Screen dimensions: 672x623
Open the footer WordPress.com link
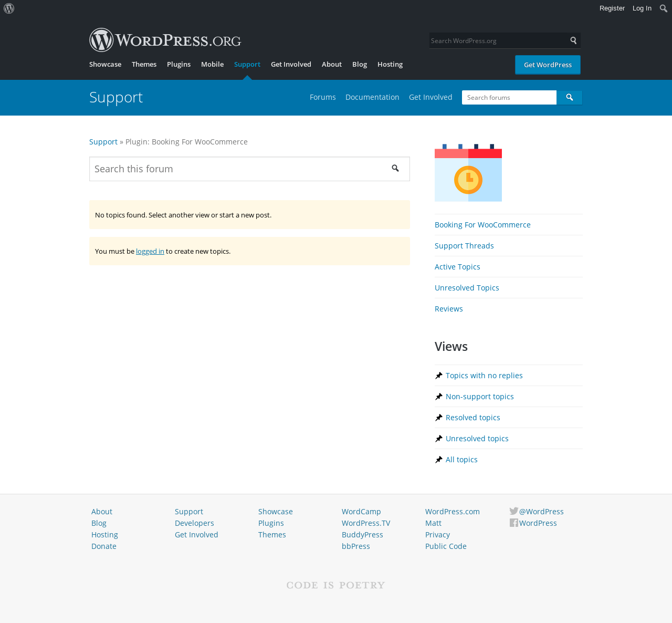click(x=453, y=512)
